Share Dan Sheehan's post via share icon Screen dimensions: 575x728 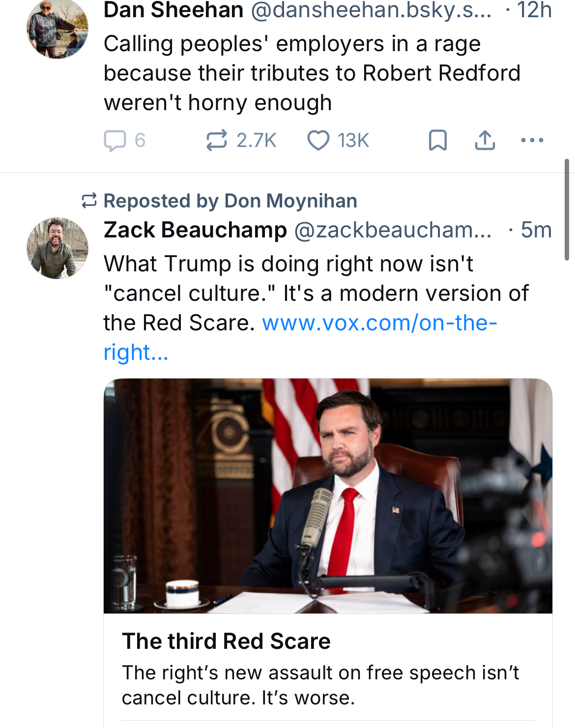tap(485, 141)
